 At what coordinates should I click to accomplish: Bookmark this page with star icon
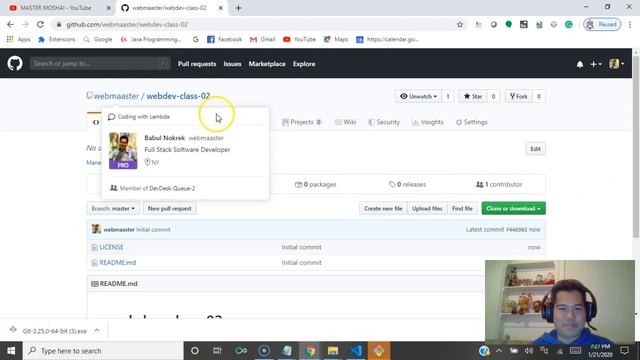[460, 24]
